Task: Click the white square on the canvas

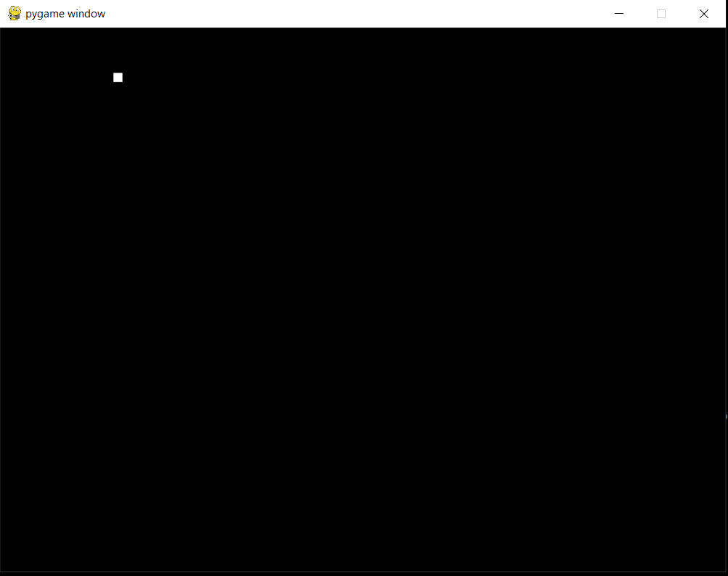Action: coord(118,78)
